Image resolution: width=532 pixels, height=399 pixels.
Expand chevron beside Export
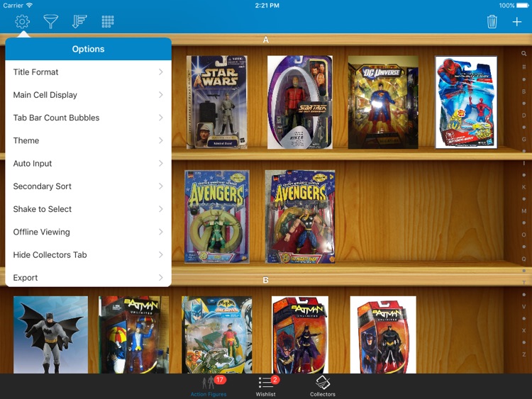161,278
